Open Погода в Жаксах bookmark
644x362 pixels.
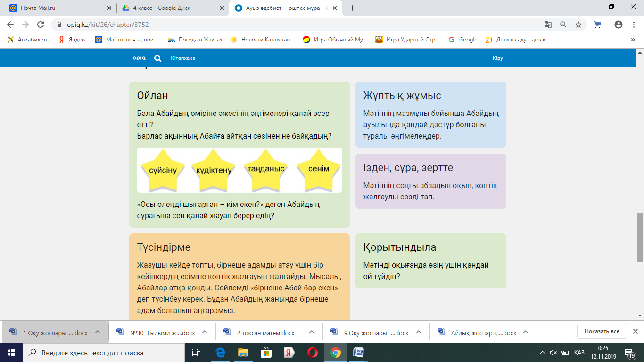tap(195, 40)
